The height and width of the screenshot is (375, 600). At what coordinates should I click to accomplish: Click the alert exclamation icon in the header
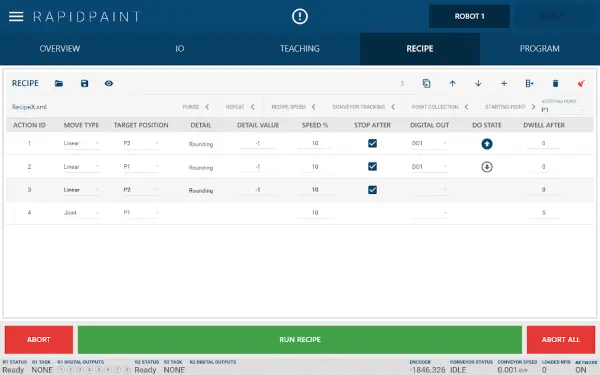300,16
